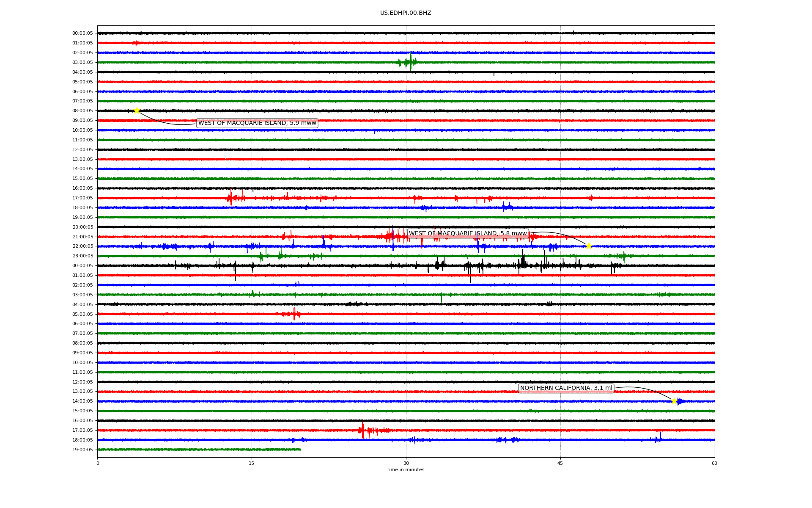This screenshot has height=508, width=812.
Task: Click the yellow star on the 22:00:05 trace
Action: click(588, 246)
